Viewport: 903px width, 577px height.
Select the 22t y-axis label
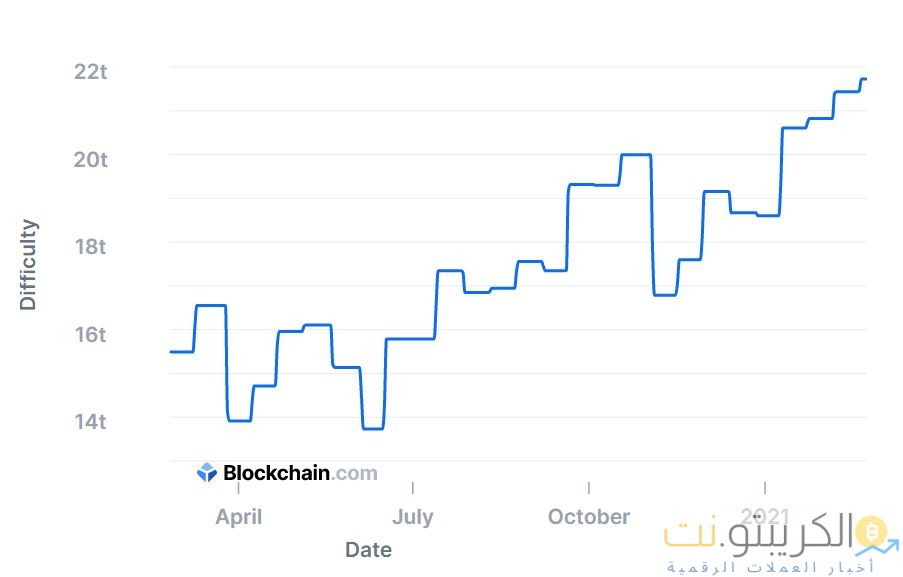[x=90, y=72]
